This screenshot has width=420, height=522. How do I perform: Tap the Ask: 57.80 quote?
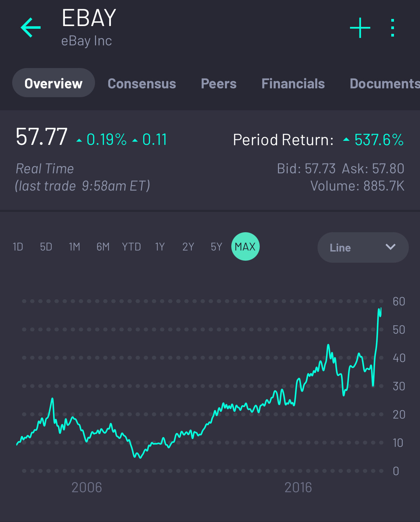pos(373,169)
